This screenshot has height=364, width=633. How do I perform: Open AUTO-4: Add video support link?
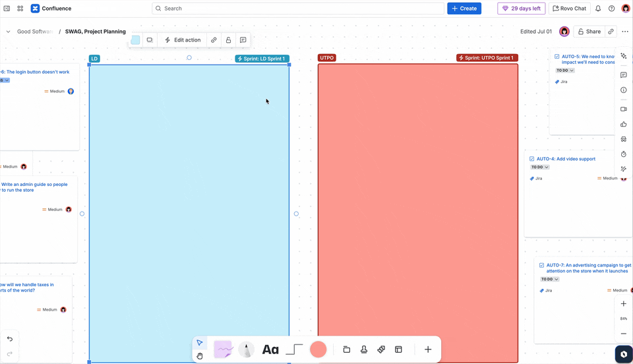(566, 159)
